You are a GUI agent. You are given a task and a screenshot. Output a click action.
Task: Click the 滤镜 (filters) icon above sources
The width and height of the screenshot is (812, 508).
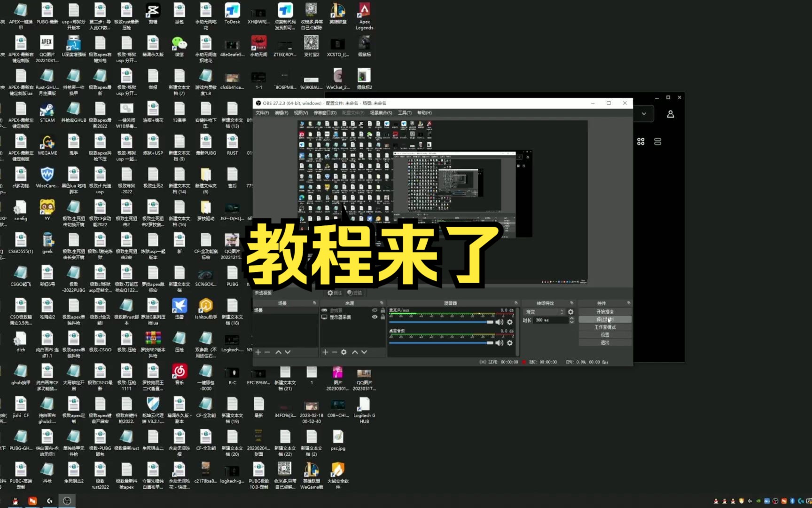click(x=350, y=293)
